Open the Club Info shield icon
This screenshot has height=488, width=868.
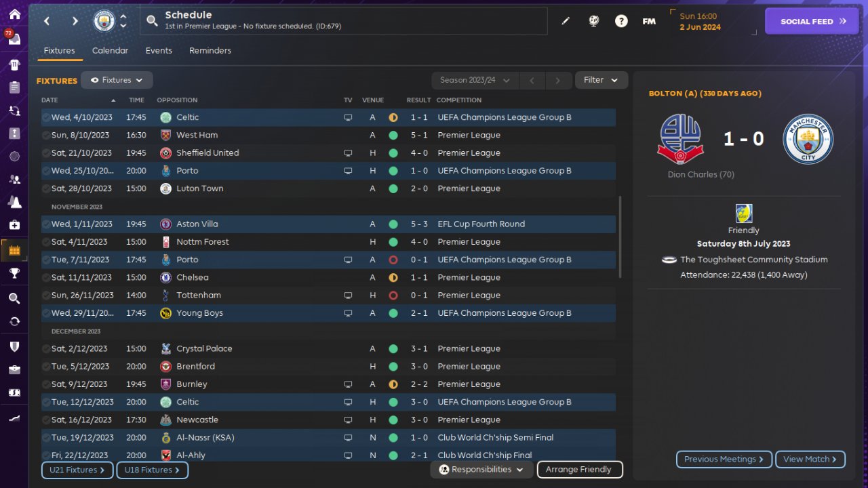coord(14,346)
